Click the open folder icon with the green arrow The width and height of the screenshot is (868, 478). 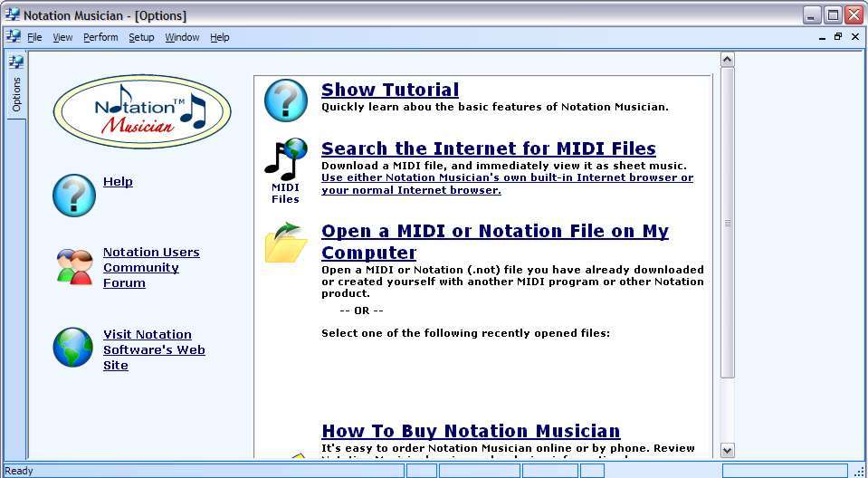click(286, 242)
